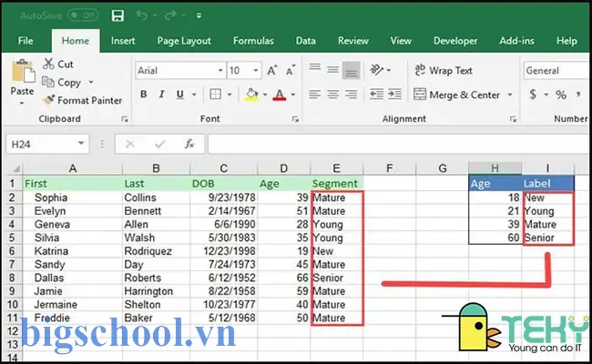Click the Save icon in the quick access toolbar

pyautogui.click(x=117, y=15)
